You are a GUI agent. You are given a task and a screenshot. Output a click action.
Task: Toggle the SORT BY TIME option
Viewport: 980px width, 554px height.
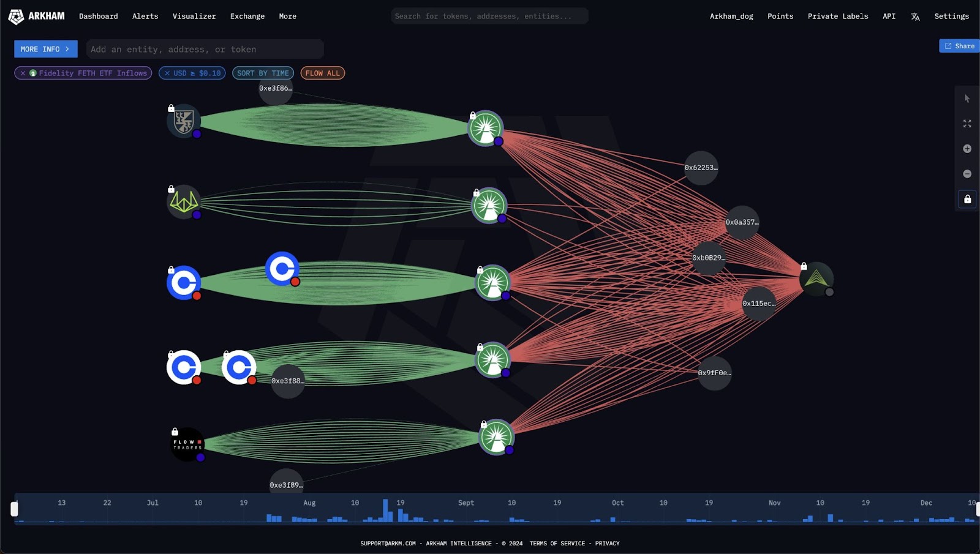point(263,73)
